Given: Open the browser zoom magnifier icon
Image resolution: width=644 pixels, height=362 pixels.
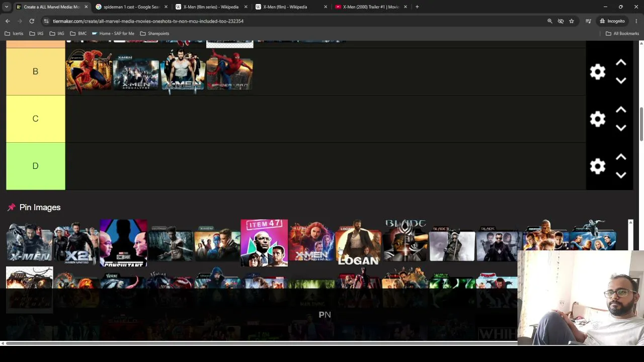Looking at the screenshot, I should (550, 21).
